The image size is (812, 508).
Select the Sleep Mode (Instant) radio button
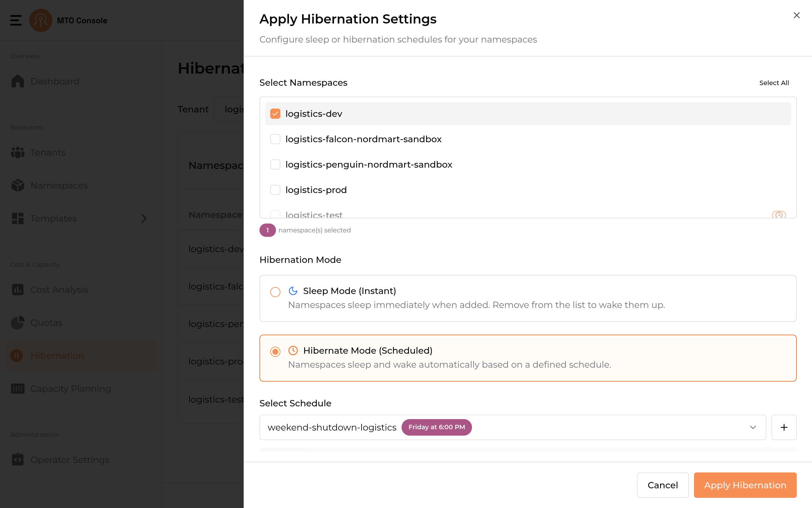pos(275,292)
